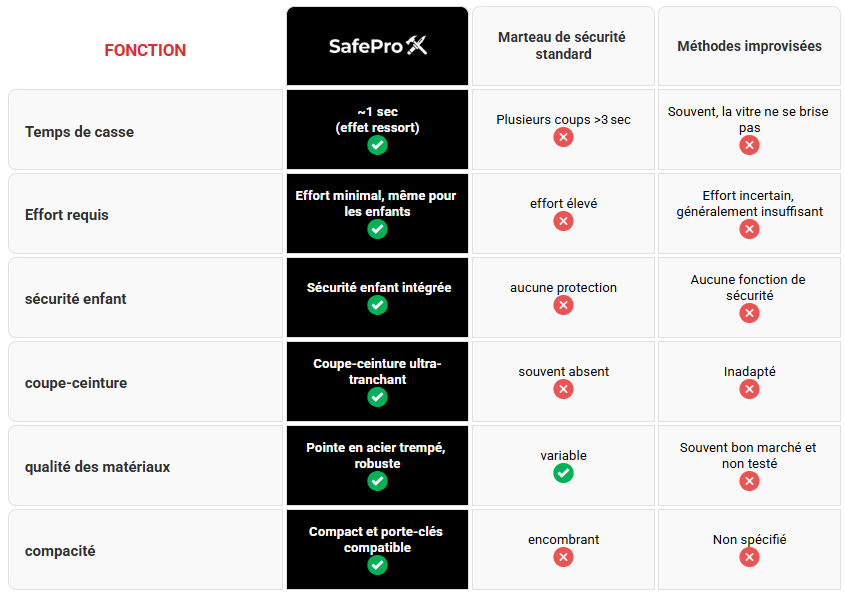Click red X under Inadapté
844x596 pixels.
coord(749,389)
